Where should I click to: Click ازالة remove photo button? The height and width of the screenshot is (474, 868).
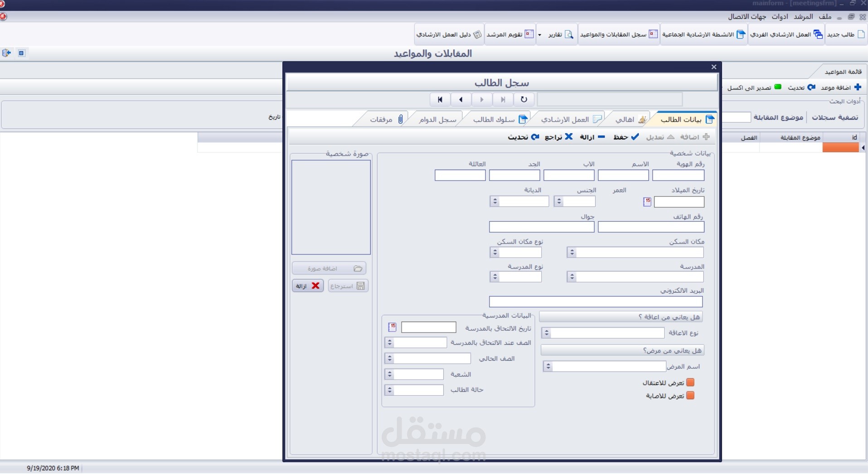point(308,286)
